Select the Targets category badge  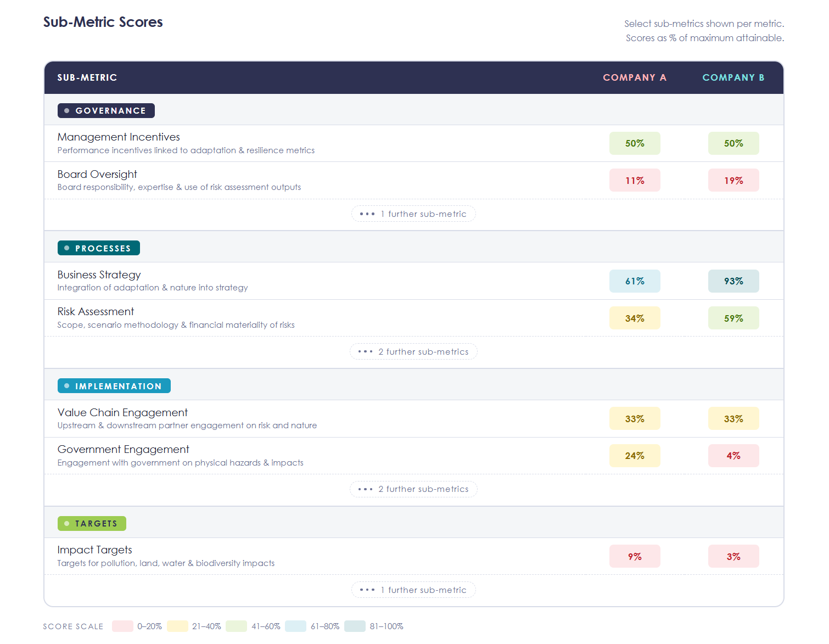(92, 524)
